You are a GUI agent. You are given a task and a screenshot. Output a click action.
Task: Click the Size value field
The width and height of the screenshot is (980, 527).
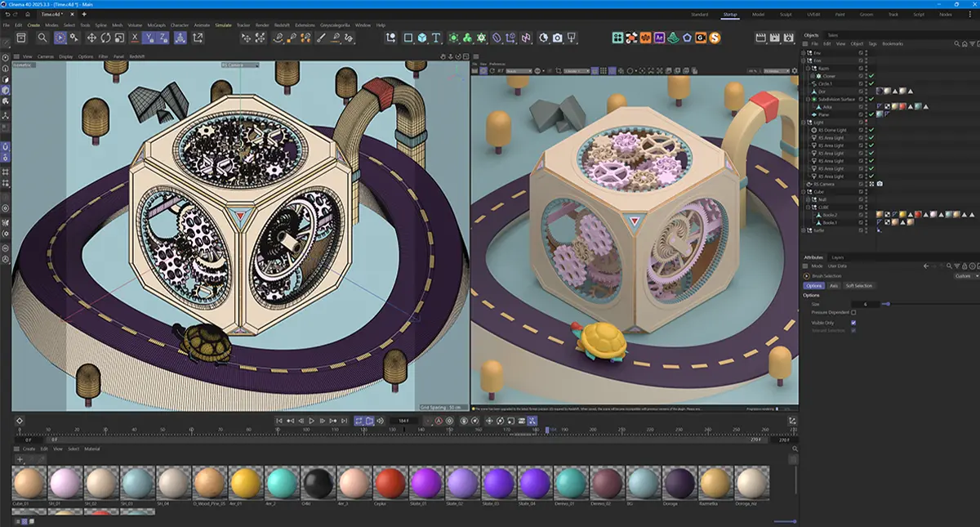point(866,303)
